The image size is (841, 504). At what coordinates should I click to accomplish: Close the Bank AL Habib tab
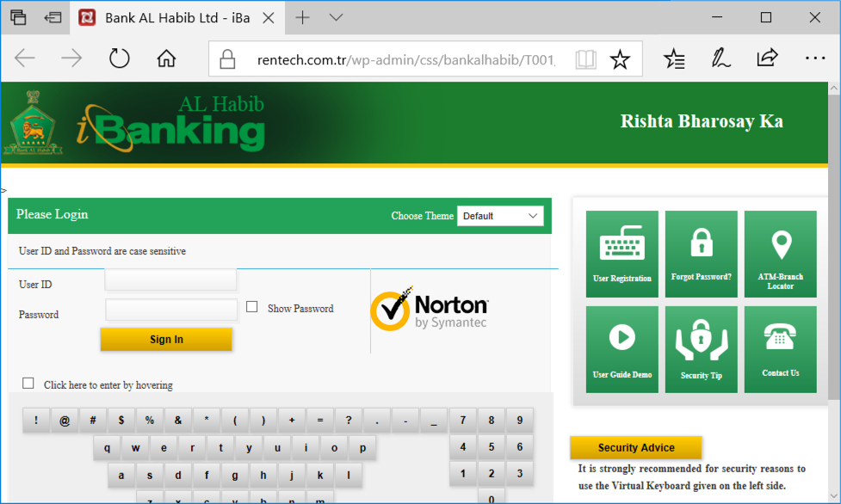click(x=269, y=18)
